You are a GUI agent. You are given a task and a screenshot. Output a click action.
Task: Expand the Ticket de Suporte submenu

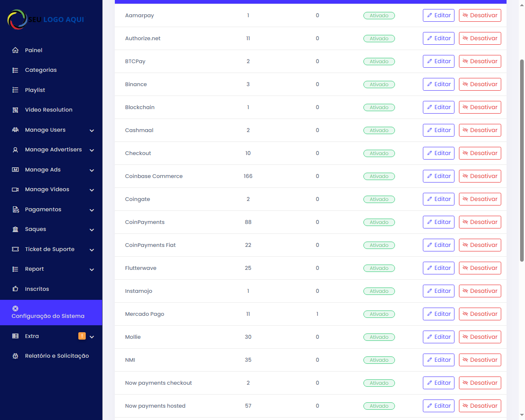[x=91, y=250]
